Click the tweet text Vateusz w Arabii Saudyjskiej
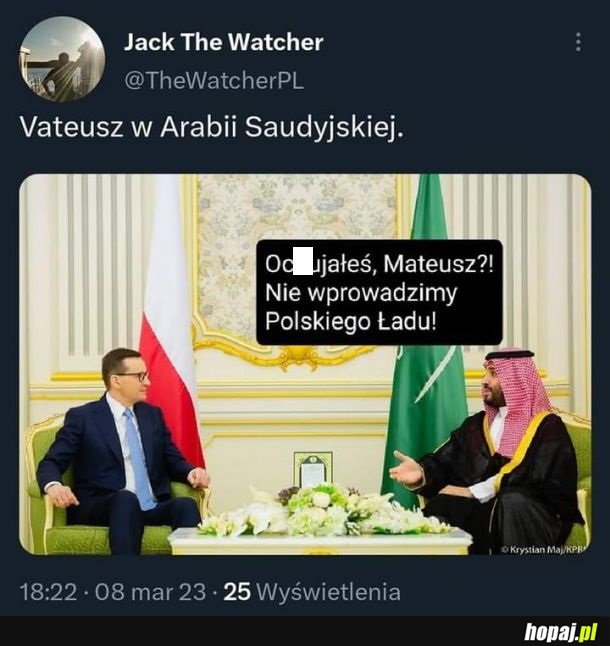 point(213,127)
